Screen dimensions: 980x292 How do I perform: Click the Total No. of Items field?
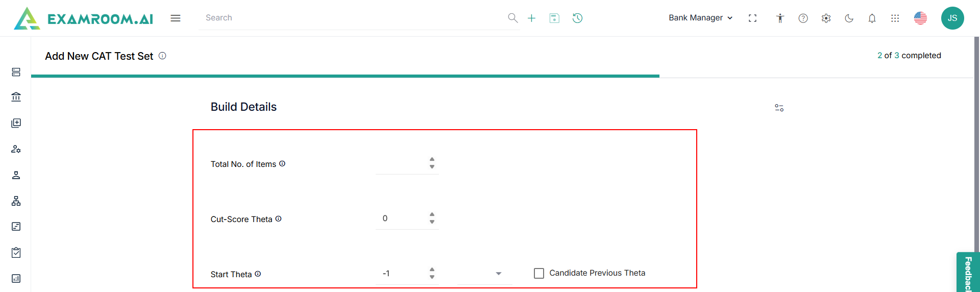[401, 164]
